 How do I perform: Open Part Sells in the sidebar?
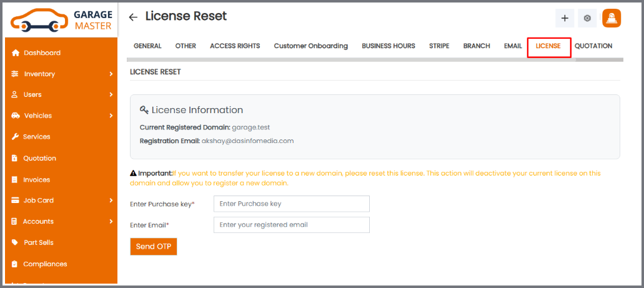tap(38, 242)
